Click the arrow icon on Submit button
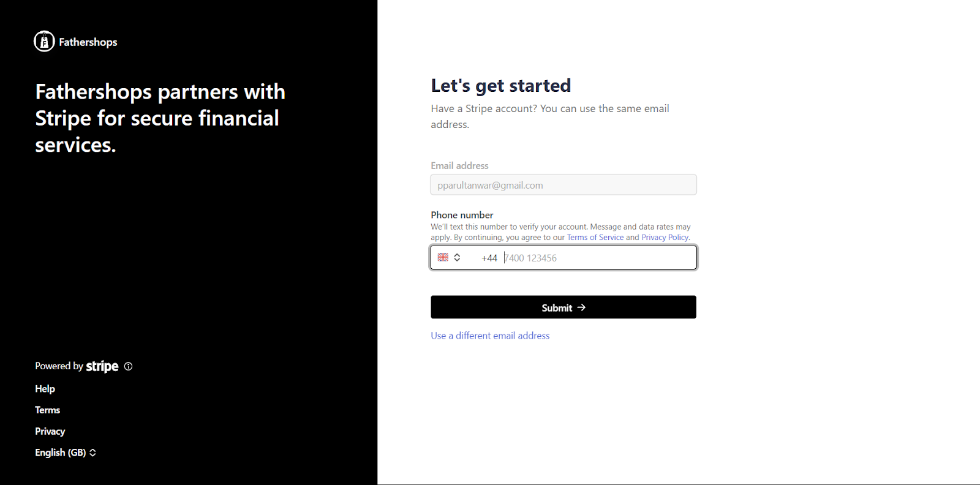980x485 pixels. coord(581,307)
